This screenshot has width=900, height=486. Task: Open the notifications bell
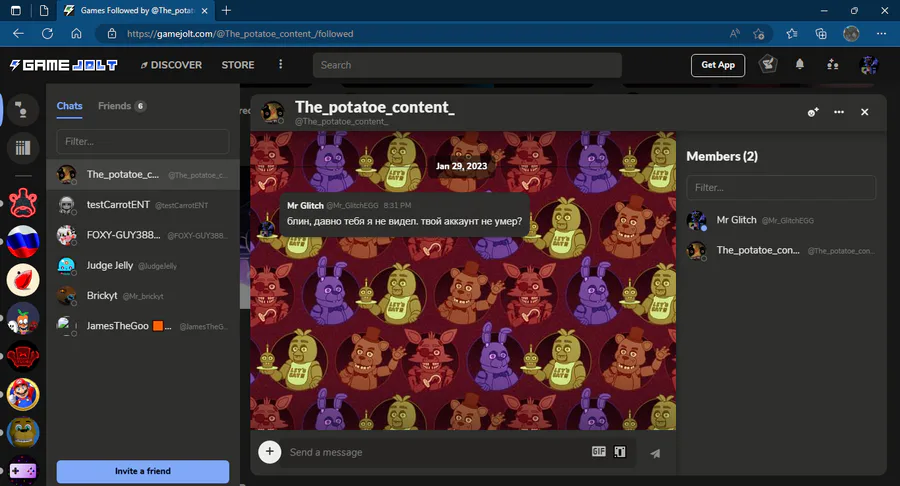800,64
